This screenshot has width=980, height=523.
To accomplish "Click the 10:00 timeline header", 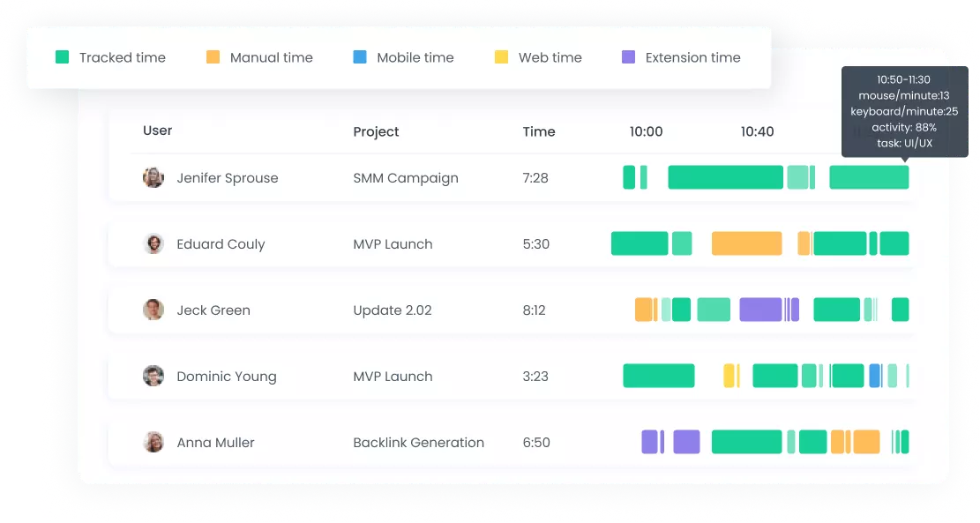I will (646, 131).
